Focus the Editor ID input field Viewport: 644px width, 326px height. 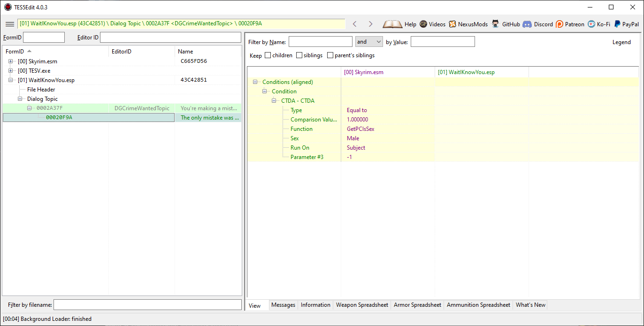170,38
